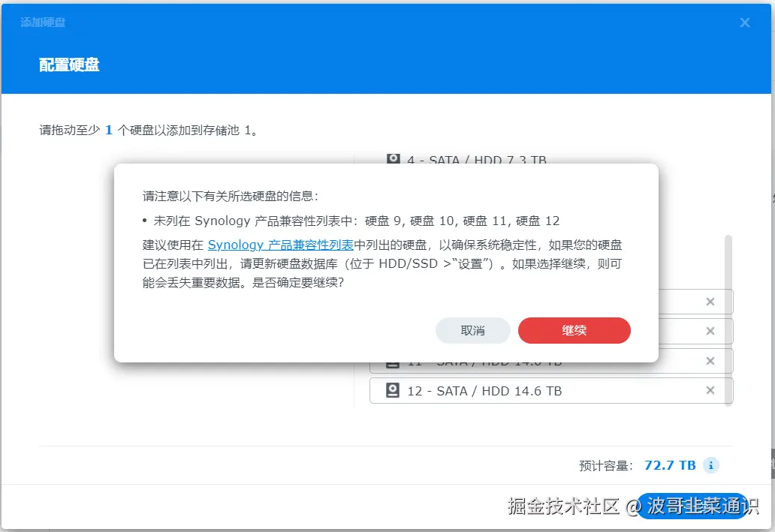Click the red 继续 button

(574, 330)
